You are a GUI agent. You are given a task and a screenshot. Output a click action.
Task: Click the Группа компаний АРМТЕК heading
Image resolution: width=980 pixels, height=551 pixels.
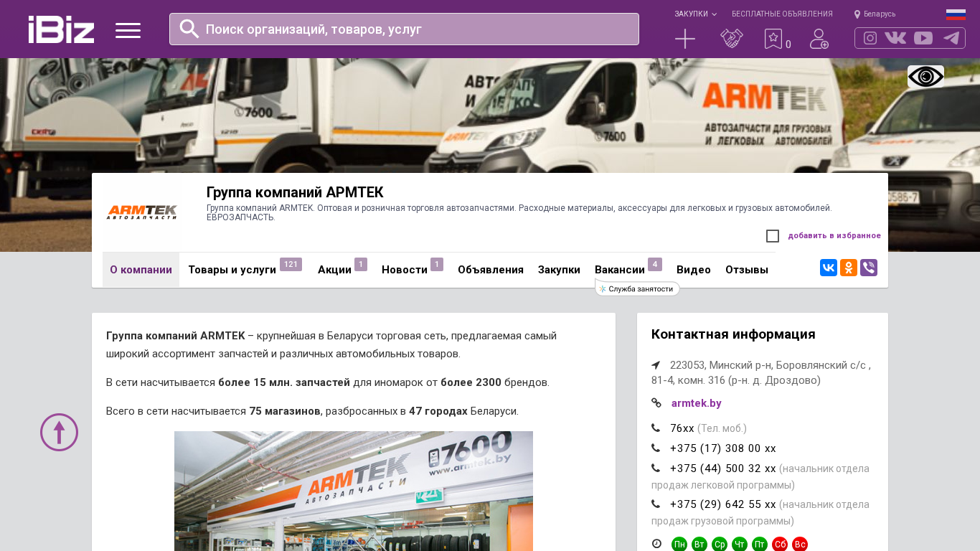295,192
